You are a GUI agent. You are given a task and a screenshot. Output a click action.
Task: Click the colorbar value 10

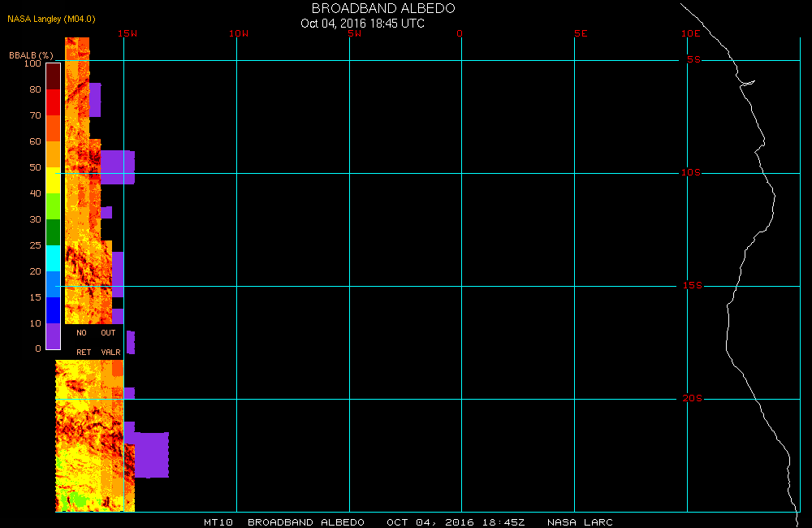pyautogui.click(x=35, y=323)
